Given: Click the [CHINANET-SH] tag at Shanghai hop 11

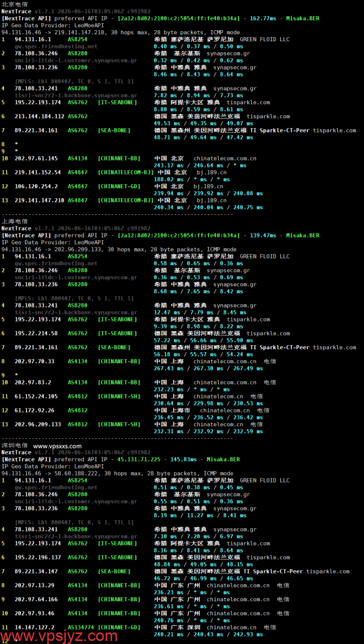Looking at the screenshot, I should tap(119, 396).
